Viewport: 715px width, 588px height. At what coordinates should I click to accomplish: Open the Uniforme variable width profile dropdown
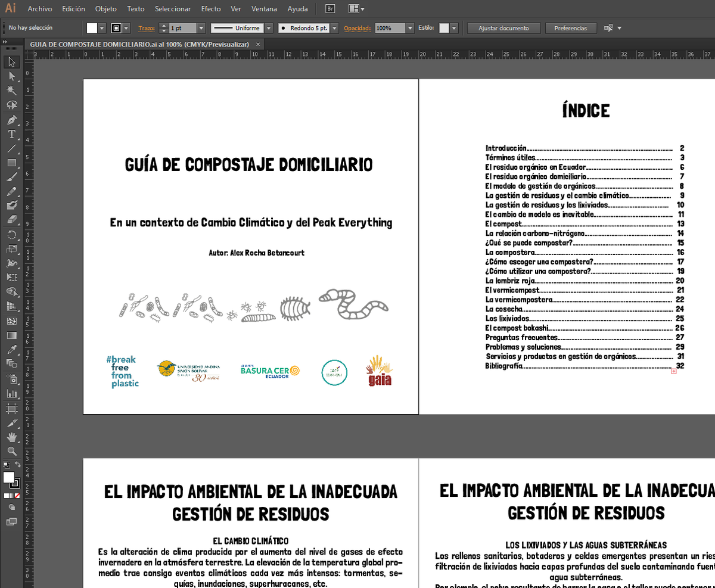click(x=269, y=28)
